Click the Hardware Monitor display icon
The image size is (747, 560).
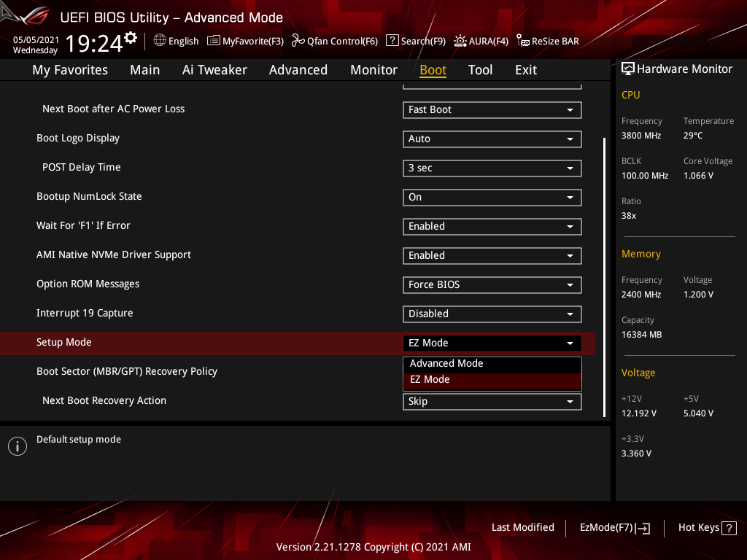628,69
